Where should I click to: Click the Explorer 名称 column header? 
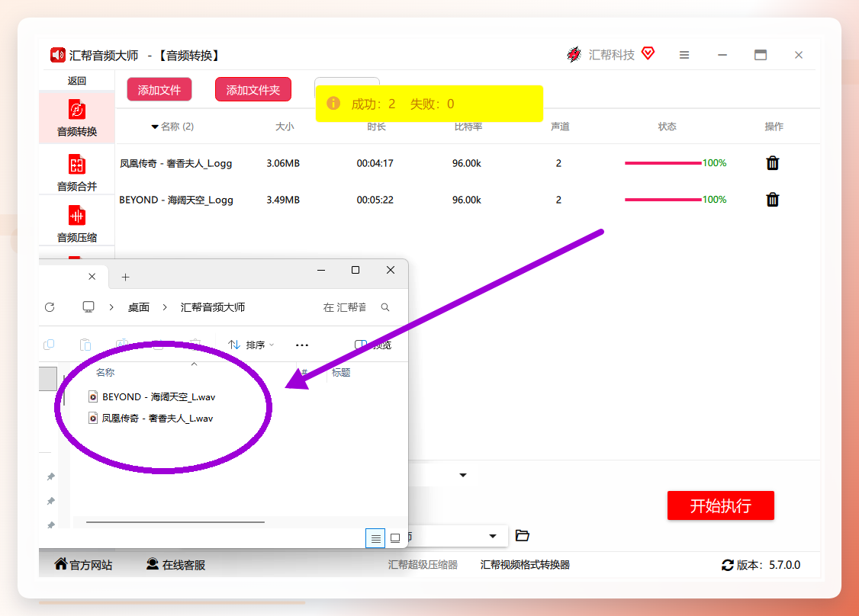pos(105,372)
